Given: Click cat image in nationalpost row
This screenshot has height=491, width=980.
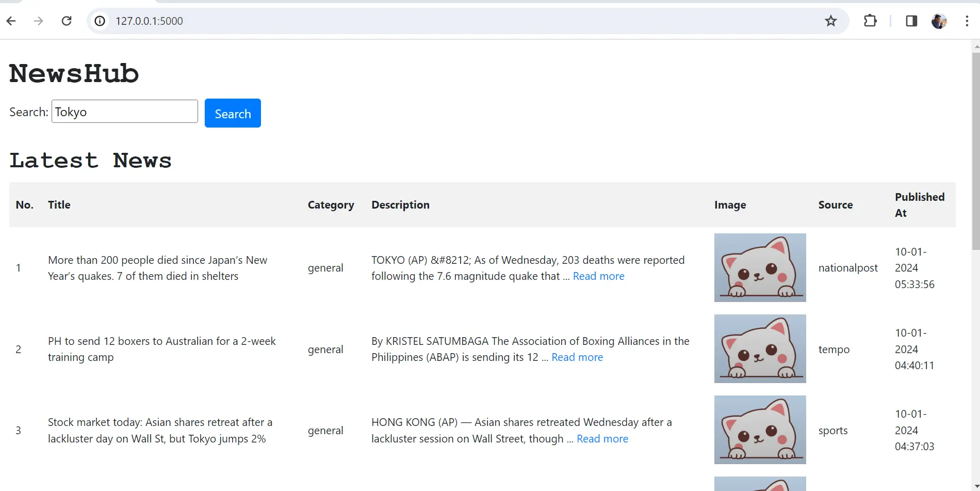Looking at the screenshot, I should (x=760, y=267).
